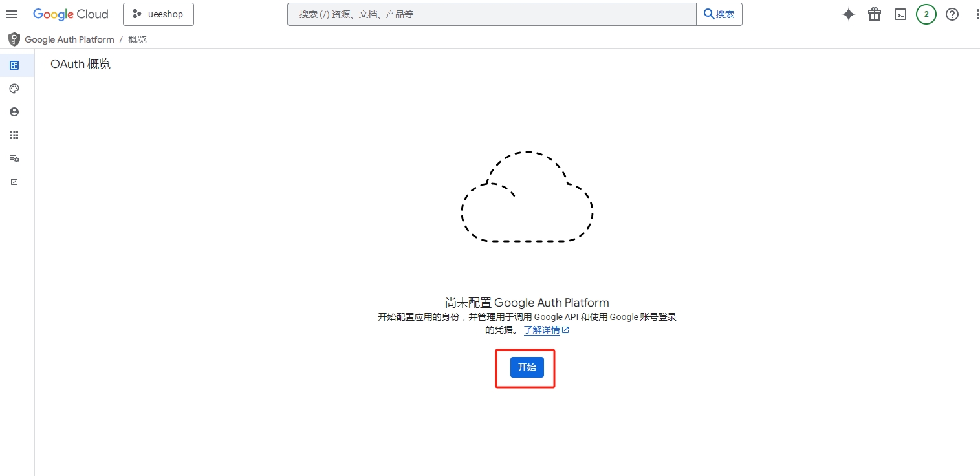Open Verification Center checkbox sidebar icon
980x476 pixels.
(x=14, y=182)
